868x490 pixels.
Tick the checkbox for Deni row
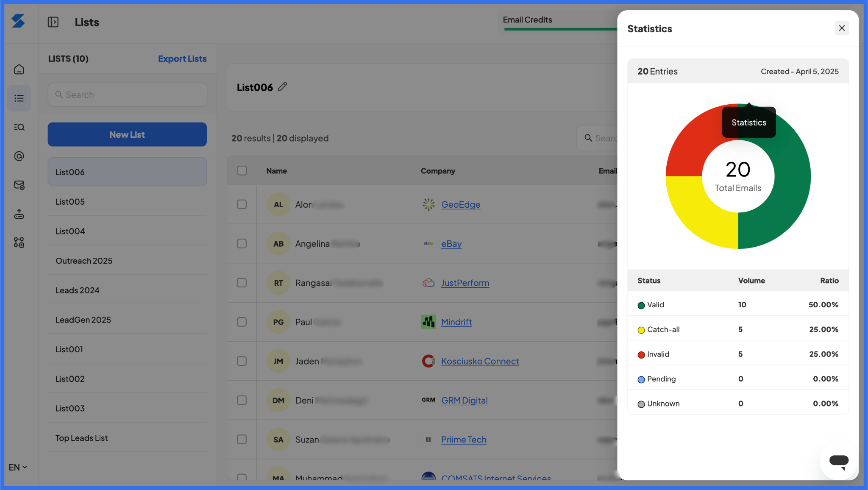coord(242,401)
